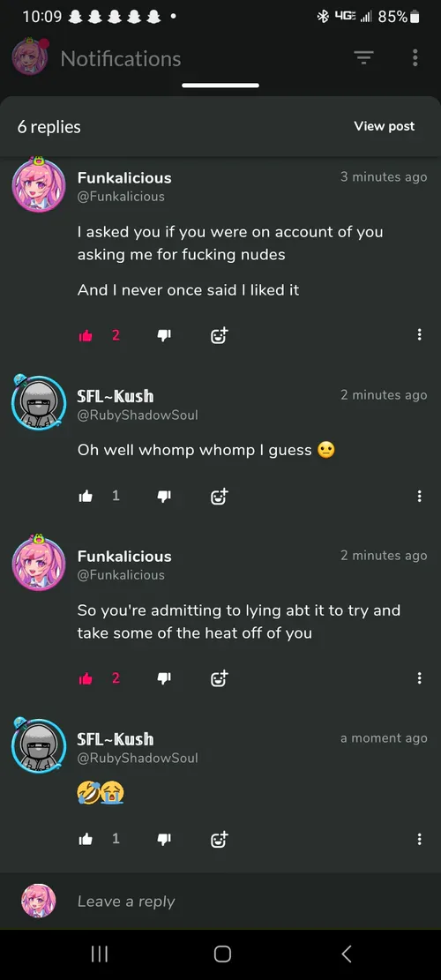Open options for the emoji-only reply
Viewport: 441px width, 980px height.
tap(419, 839)
